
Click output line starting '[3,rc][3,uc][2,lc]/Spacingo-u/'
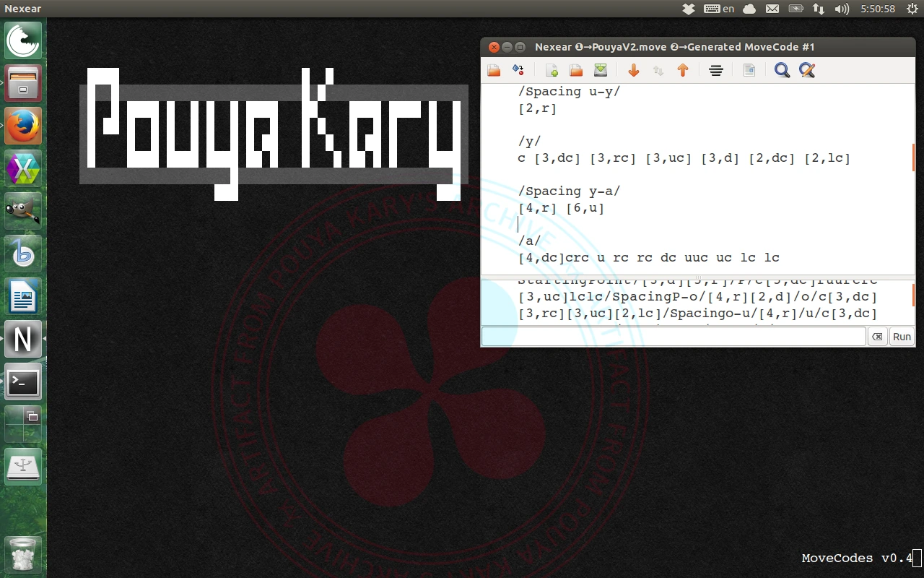tap(697, 314)
